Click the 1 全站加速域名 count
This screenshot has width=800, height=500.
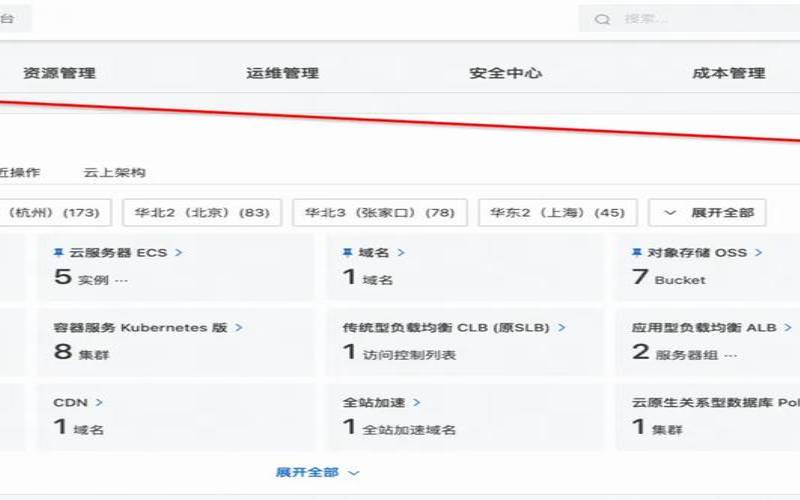click(x=399, y=427)
